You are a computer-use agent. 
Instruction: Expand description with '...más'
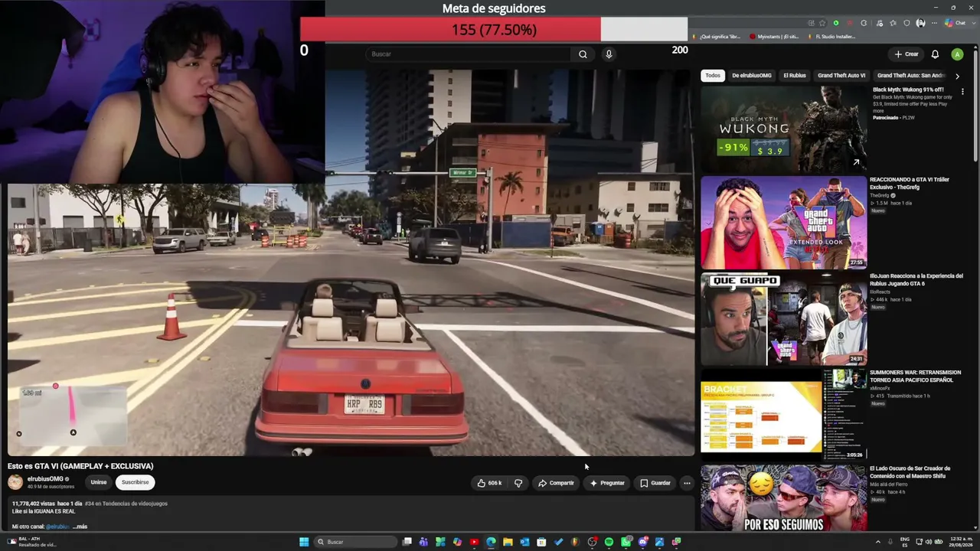click(x=80, y=527)
